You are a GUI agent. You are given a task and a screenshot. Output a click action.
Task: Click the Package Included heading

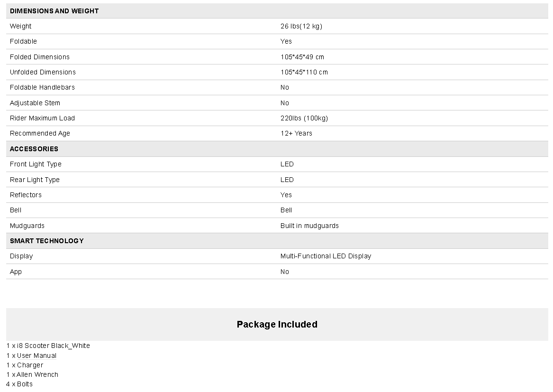277,324
